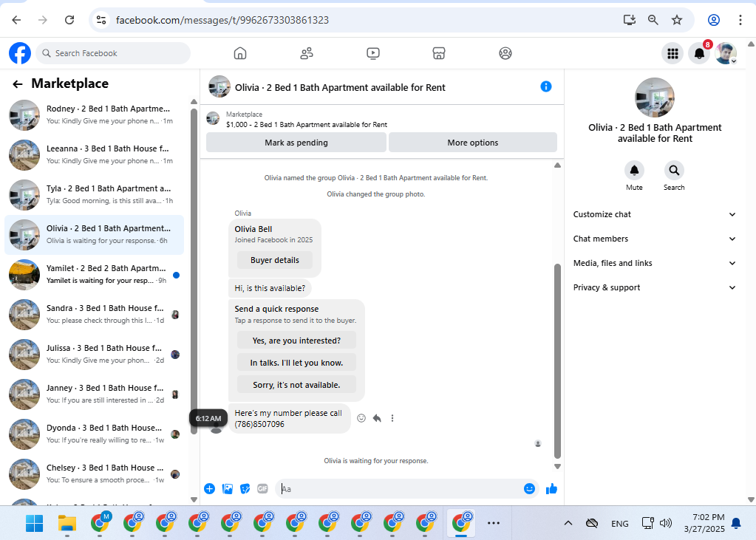Open the emoji picker in message box
The height and width of the screenshot is (540, 756).
point(529,489)
